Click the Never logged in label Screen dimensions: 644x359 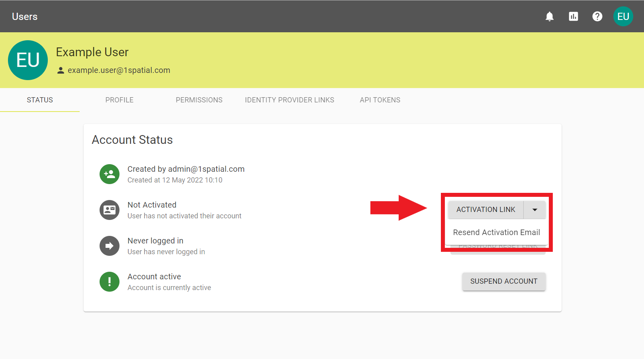155,241
